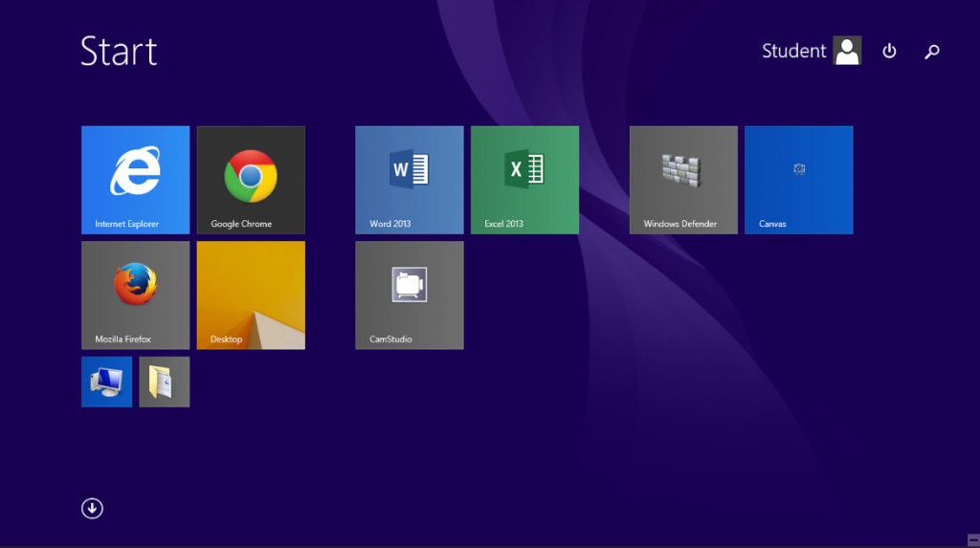Switch to the Desktop tile
This screenshot has width=980, height=548.
[x=251, y=295]
